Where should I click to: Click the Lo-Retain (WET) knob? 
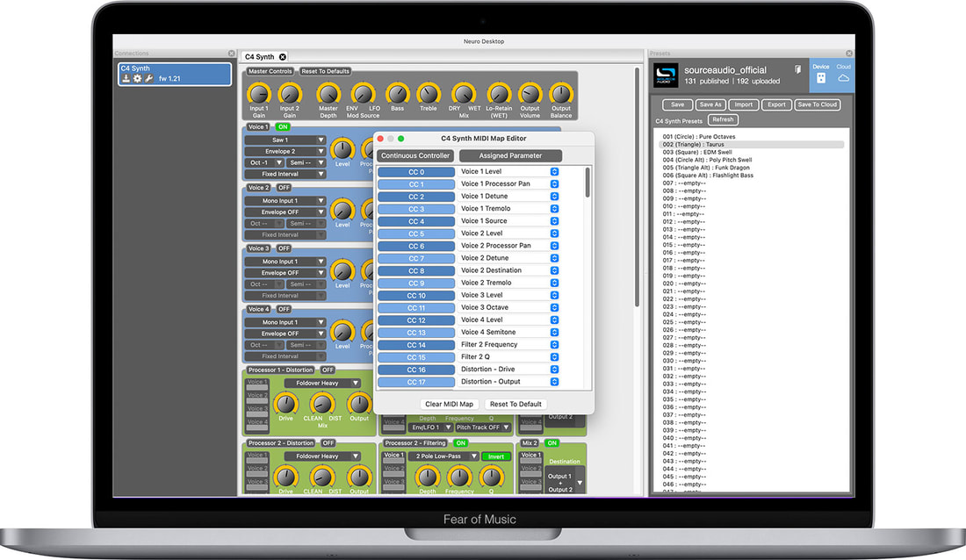pos(499,94)
